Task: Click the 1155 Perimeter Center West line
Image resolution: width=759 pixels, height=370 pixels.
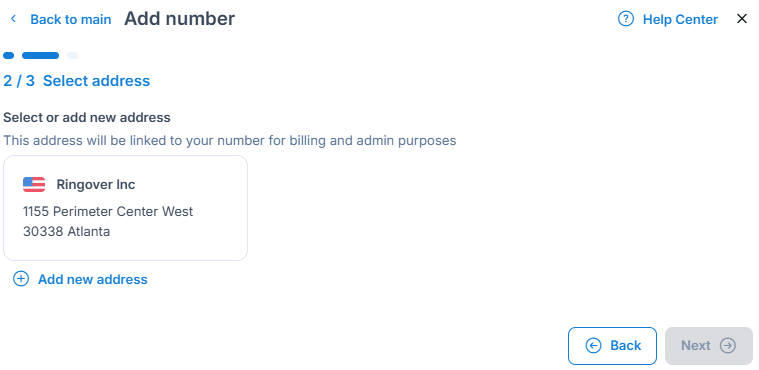Action: point(108,212)
